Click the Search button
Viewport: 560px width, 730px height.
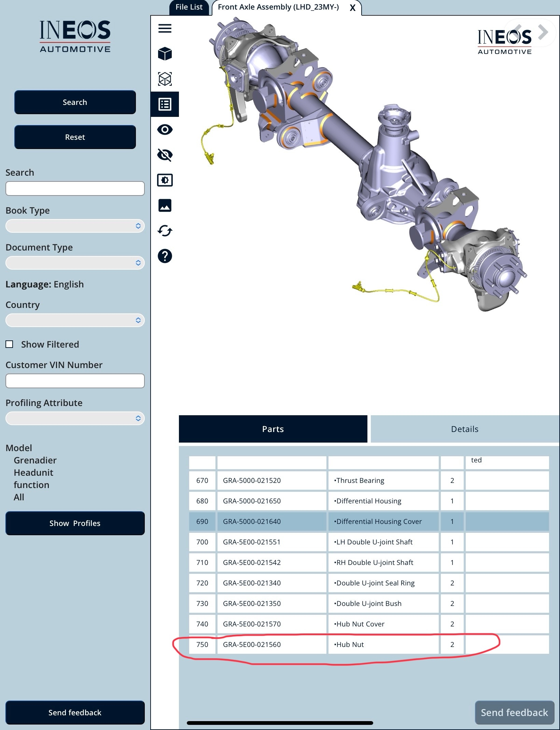pyautogui.click(x=75, y=102)
